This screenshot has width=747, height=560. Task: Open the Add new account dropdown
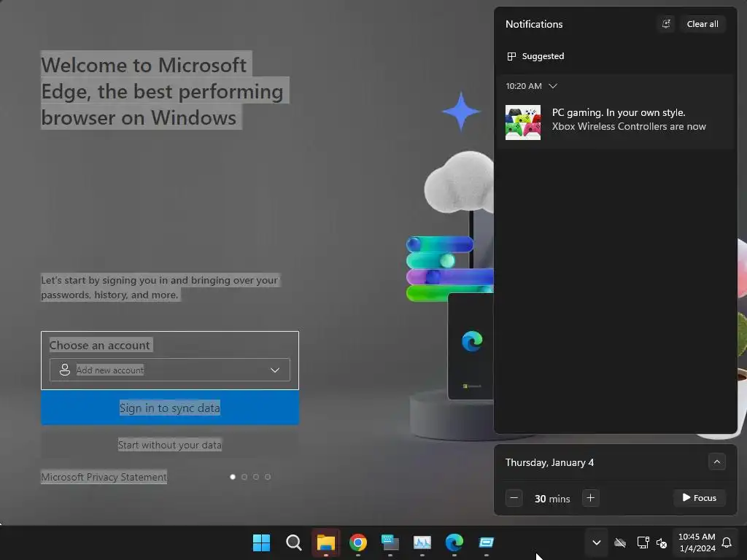(x=169, y=370)
